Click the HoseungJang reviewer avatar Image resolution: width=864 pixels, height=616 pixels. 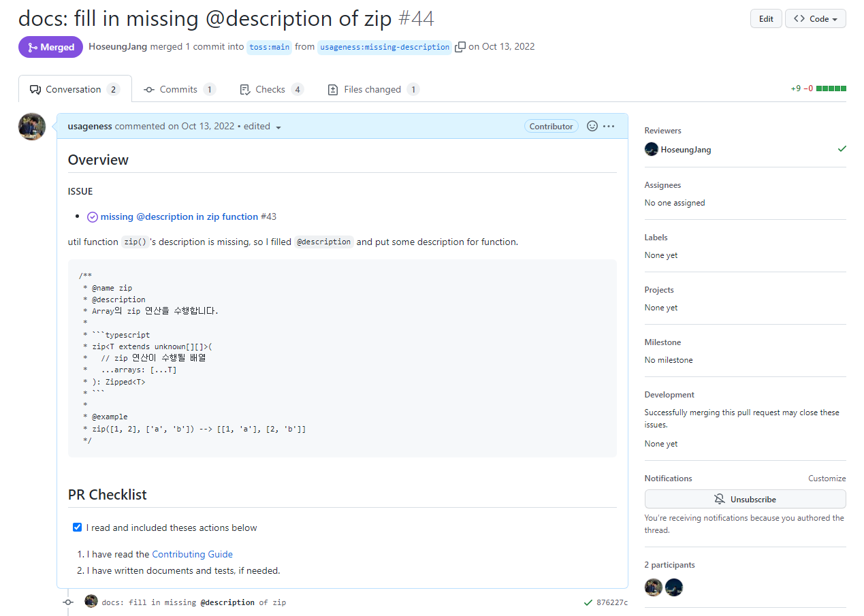coord(652,149)
